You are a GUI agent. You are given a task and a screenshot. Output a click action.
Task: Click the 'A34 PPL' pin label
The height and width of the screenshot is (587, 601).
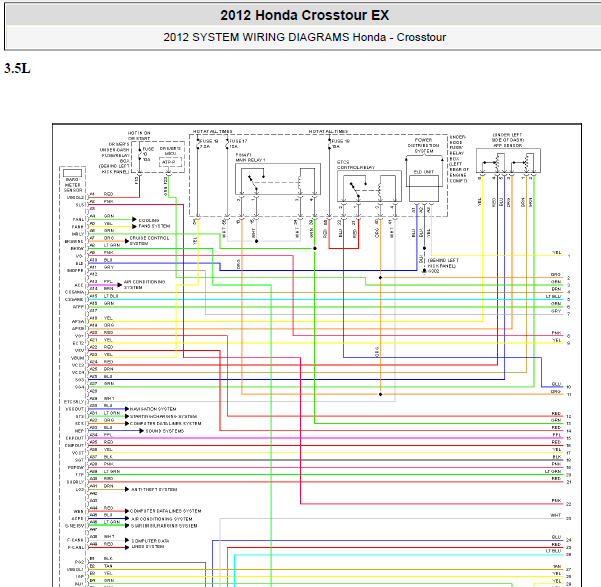[x=102, y=435]
